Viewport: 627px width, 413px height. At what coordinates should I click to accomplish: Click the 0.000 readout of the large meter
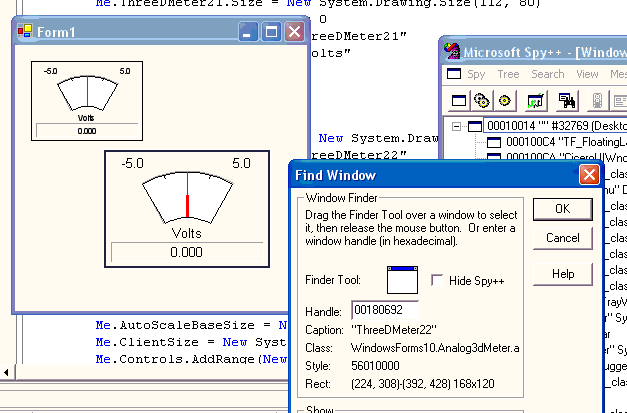pos(186,252)
